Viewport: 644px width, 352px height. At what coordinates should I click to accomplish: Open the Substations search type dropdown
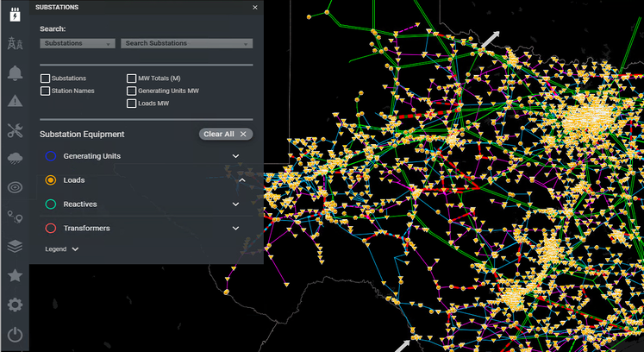coord(77,43)
